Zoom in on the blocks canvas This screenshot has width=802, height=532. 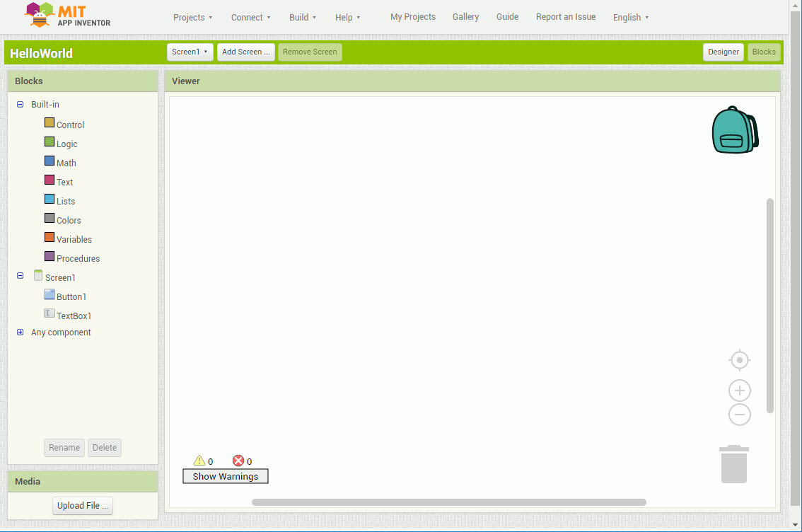[x=739, y=390]
